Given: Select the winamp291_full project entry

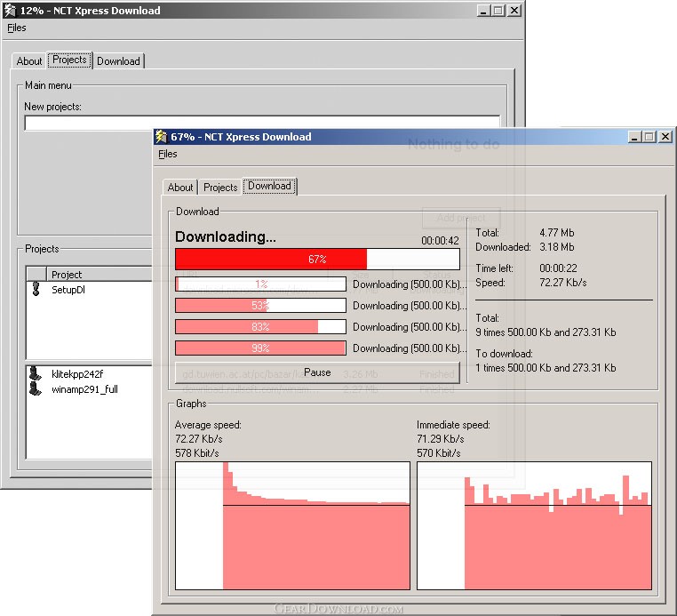Looking at the screenshot, I should pyautogui.click(x=90, y=389).
